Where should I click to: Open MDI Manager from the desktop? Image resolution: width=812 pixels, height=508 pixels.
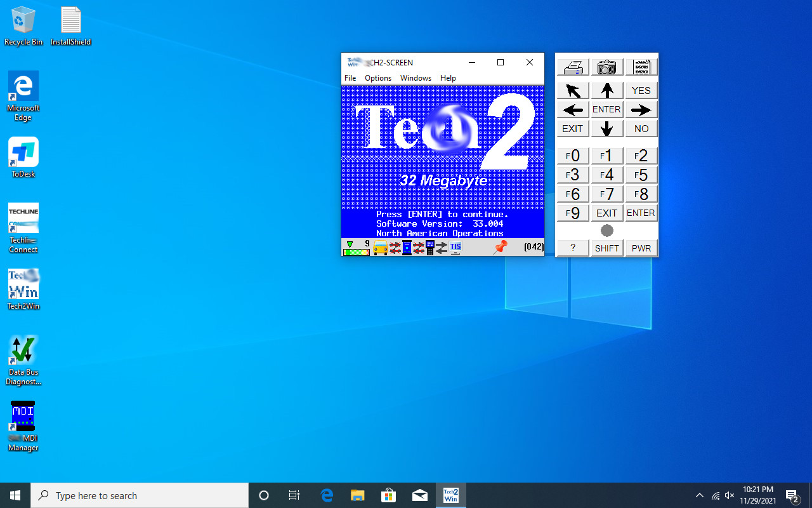pyautogui.click(x=23, y=416)
